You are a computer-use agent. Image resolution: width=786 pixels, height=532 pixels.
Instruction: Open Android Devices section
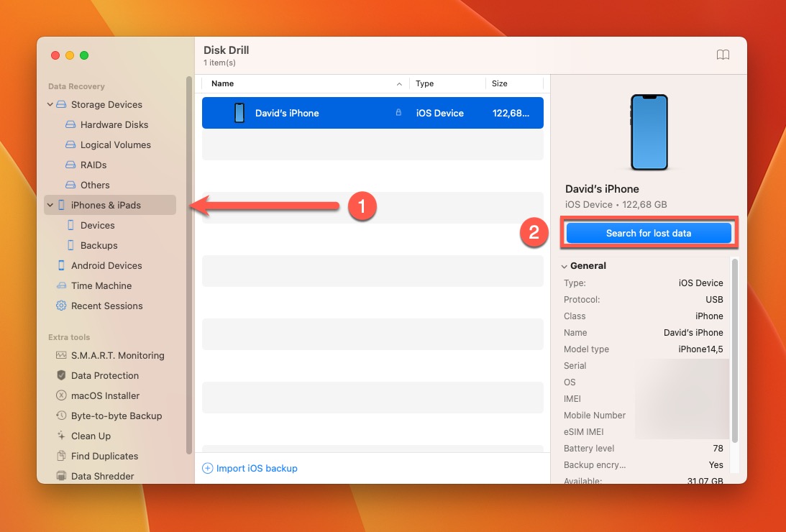pyautogui.click(x=106, y=265)
